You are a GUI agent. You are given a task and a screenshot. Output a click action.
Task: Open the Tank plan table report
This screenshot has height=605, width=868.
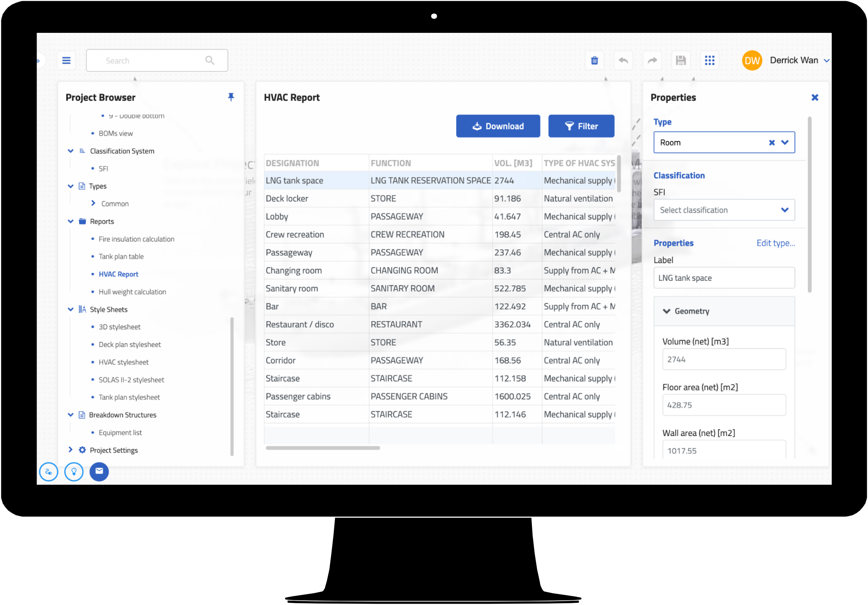coord(121,256)
